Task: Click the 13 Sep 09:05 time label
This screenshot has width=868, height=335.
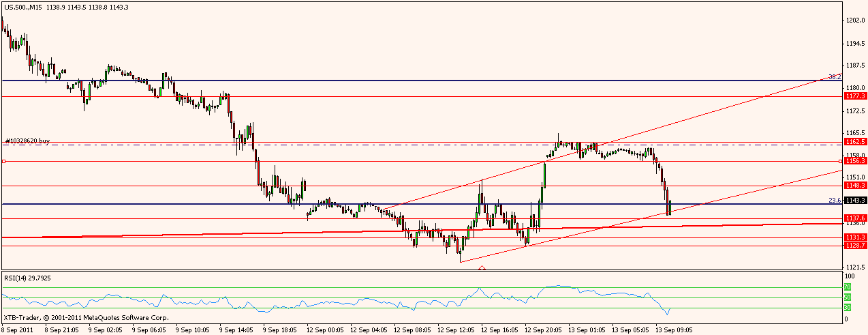Action: 674,329
